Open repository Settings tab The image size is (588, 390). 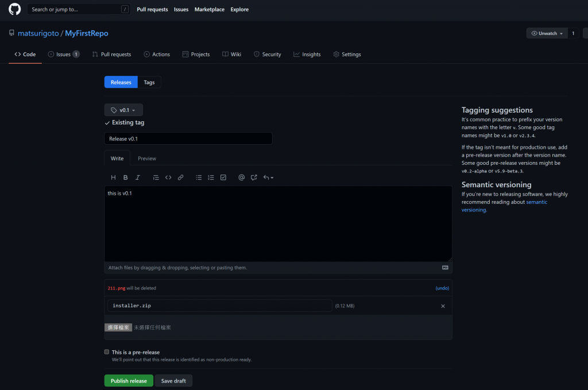coord(347,55)
